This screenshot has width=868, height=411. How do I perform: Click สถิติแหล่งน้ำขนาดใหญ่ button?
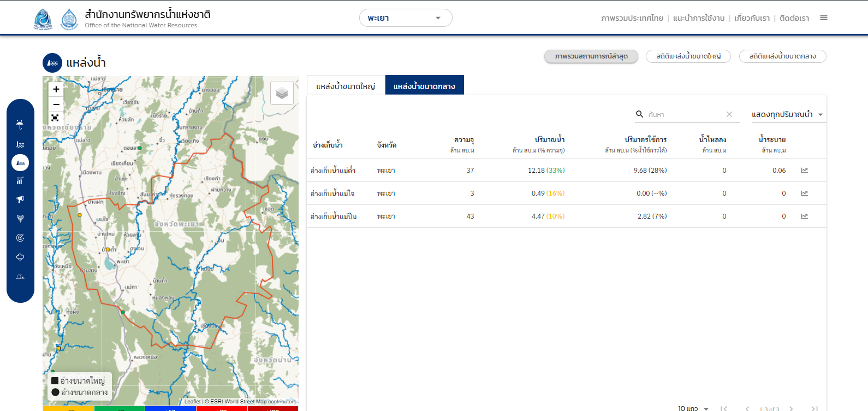pyautogui.click(x=688, y=56)
